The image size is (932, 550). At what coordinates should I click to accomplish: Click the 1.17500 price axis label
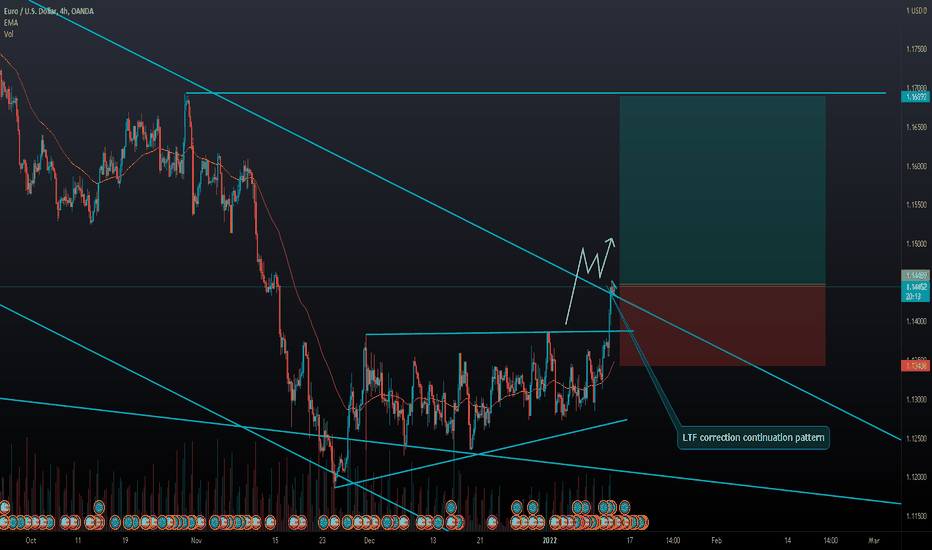[916, 49]
